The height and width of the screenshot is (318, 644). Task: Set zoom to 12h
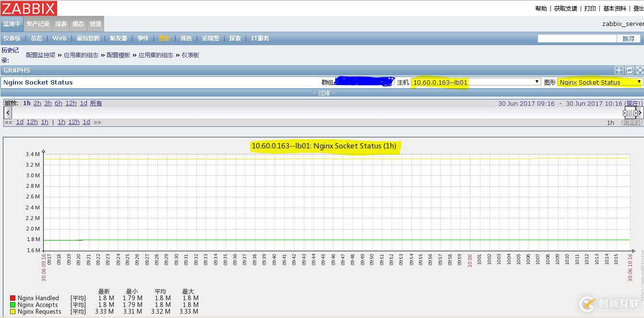71,103
